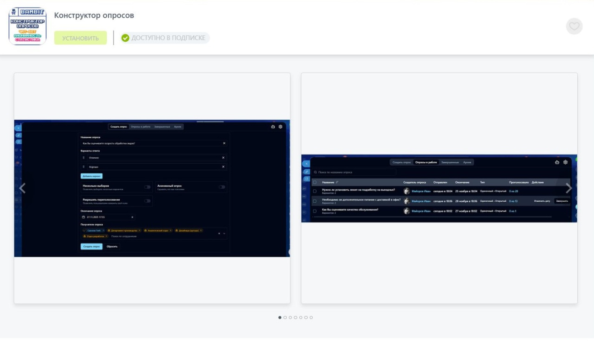The width and height of the screenshot is (594, 364).
Task: Toggle the 'Несколько выборов' switch
Action: tap(147, 187)
